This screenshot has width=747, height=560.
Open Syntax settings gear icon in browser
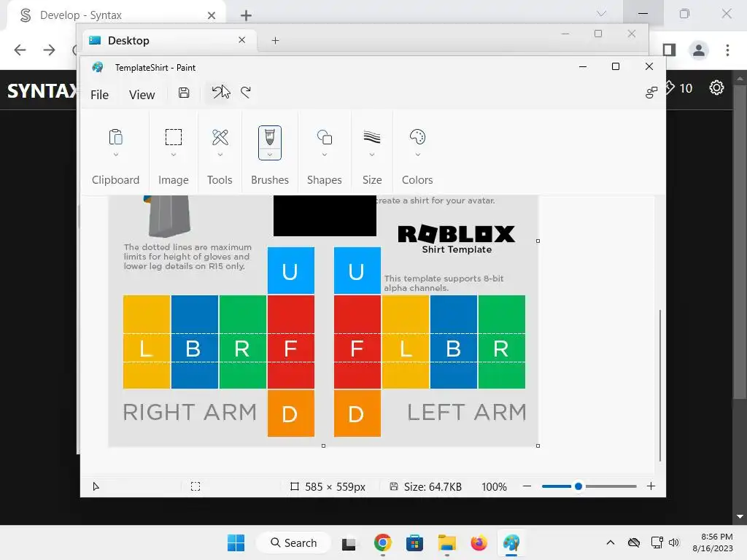(716, 87)
